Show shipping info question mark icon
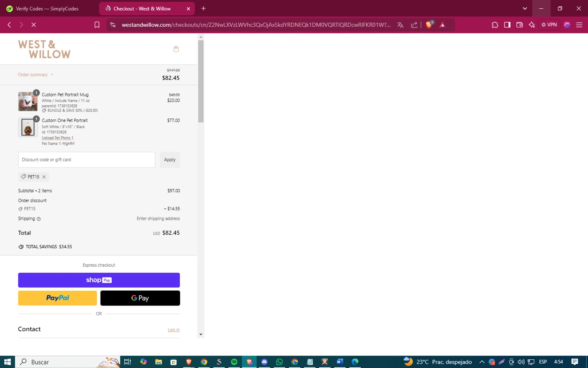 coord(39,219)
